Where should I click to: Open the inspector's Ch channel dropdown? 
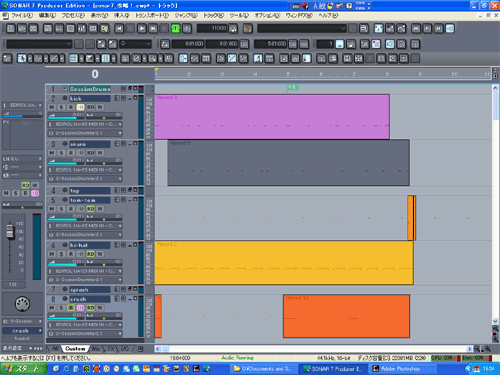click(22, 159)
